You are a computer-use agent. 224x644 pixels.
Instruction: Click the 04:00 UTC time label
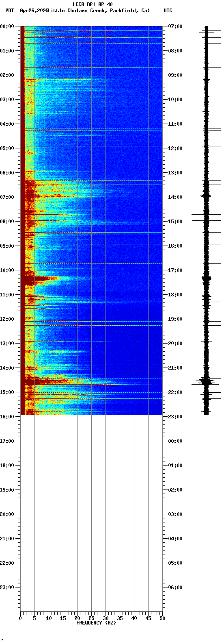coord(175,539)
